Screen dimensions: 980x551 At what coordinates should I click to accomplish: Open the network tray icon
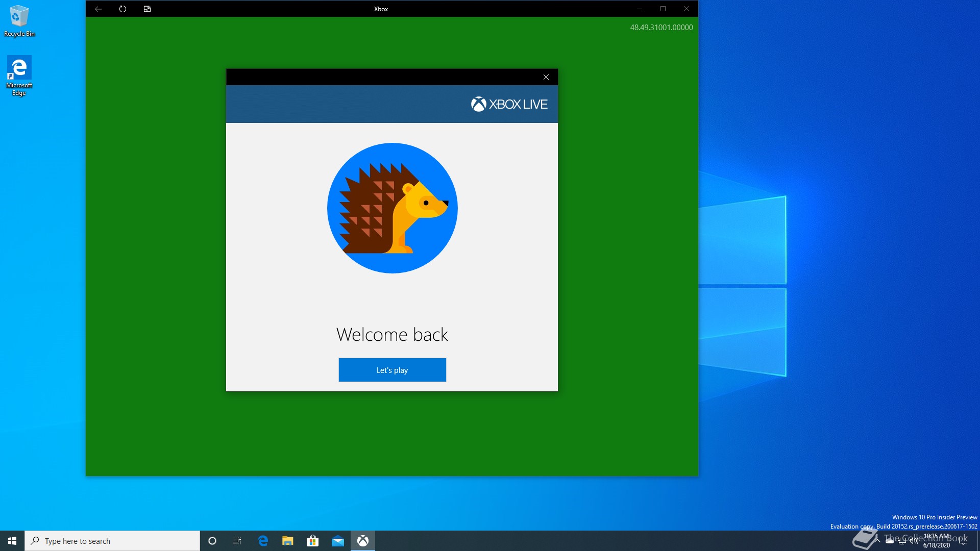tap(902, 541)
